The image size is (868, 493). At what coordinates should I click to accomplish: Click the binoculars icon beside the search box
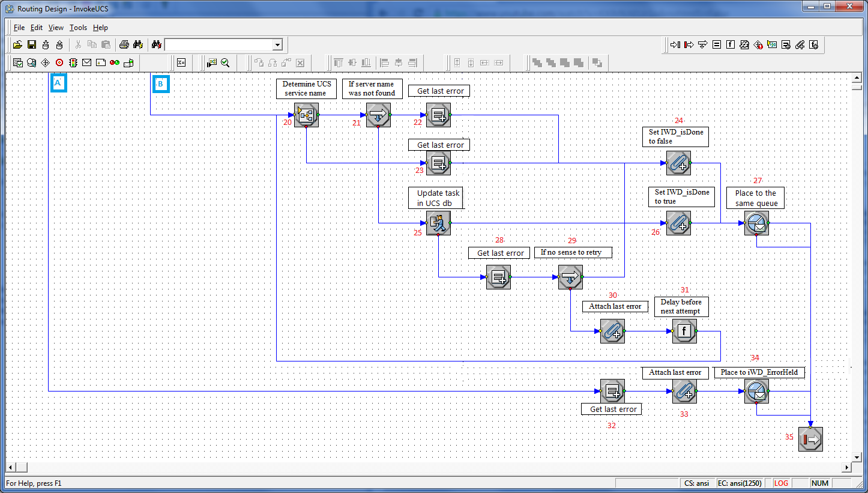point(157,44)
